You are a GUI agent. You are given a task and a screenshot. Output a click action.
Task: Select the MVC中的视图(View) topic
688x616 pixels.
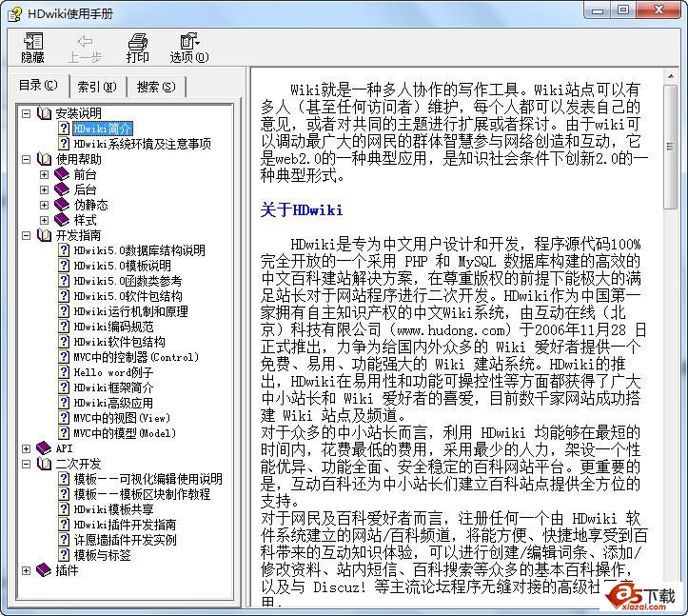[122, 418]
